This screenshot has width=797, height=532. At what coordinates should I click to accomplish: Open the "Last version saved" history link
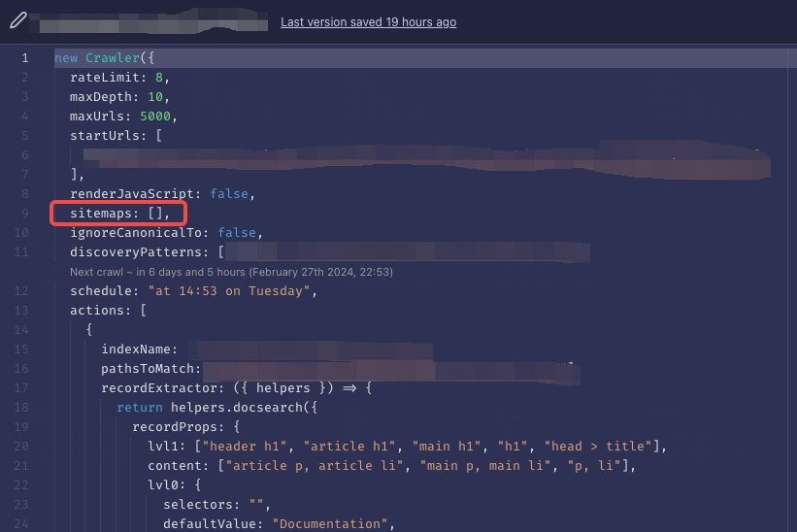tap(368, 22)
